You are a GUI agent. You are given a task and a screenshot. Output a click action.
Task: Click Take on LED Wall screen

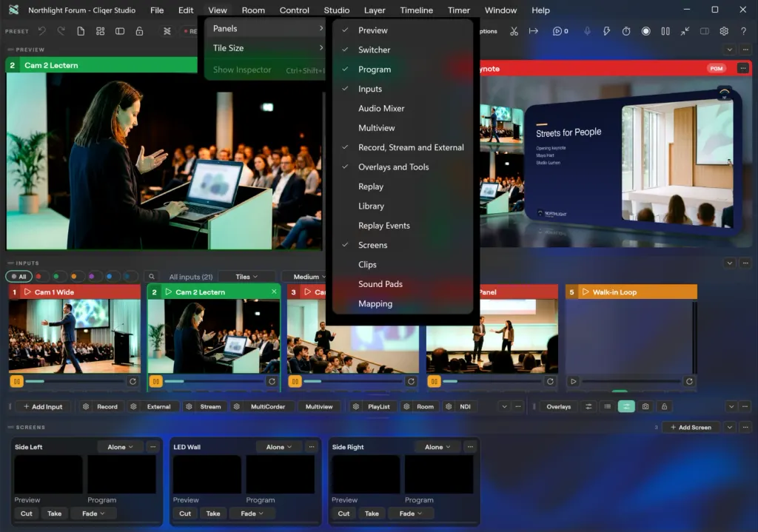point(213,514)
